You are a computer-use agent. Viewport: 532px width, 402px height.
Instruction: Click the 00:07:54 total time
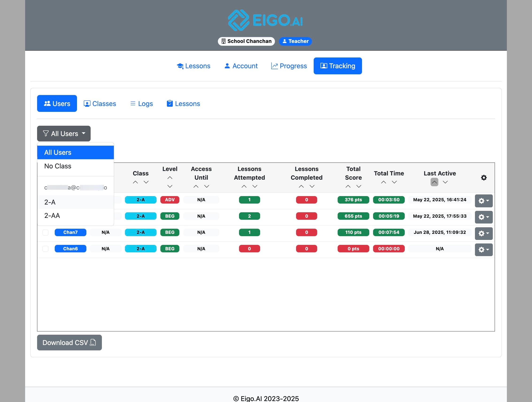pos(389,232)
